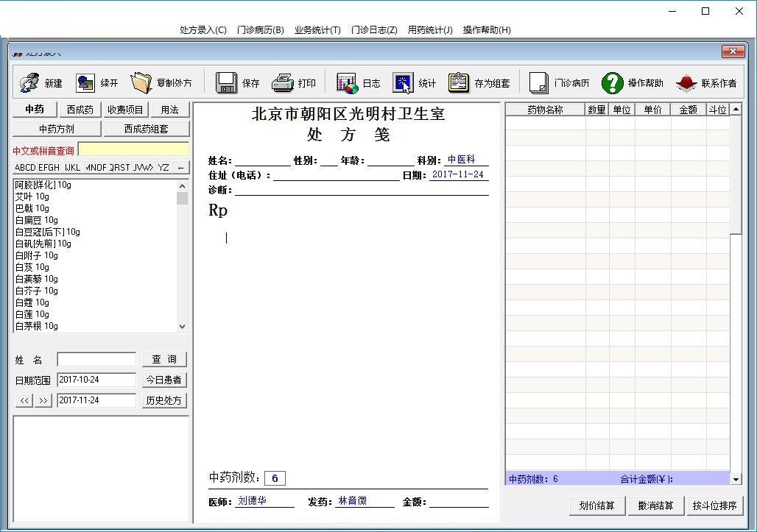Close the 处方录入 inner window
Viewport: 757px width, 532px height.
coord(733,51)
